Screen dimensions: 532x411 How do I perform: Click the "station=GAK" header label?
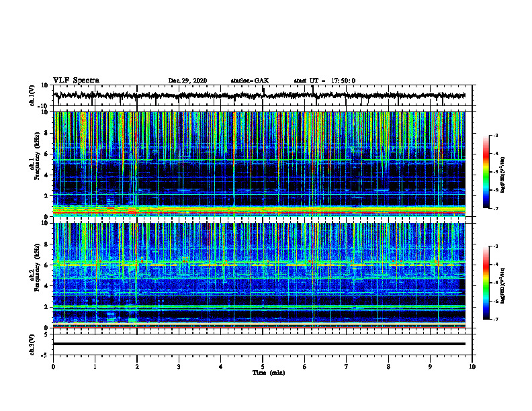(250, 81)
